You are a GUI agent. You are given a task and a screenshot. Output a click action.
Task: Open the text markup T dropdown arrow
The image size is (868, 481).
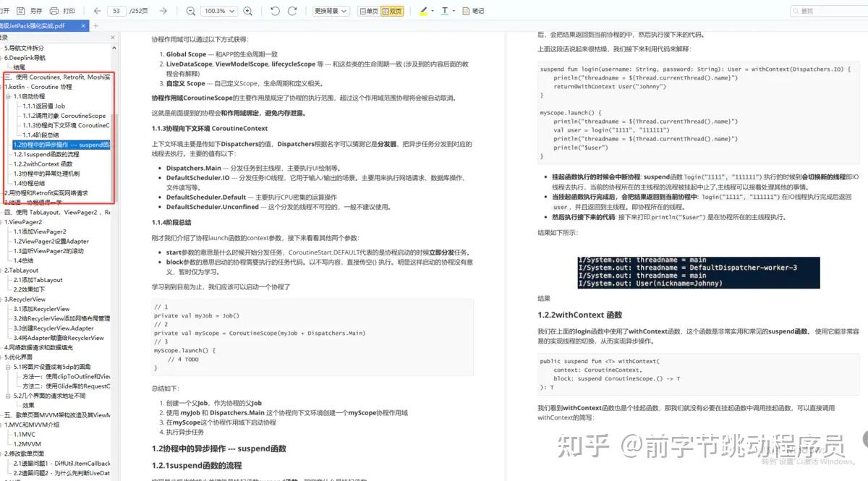(454, 11)
